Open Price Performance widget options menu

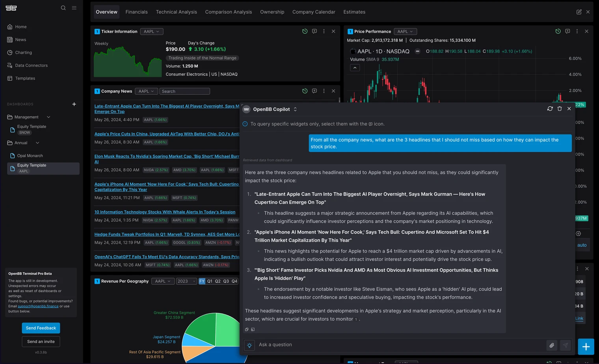pos(577,32)
